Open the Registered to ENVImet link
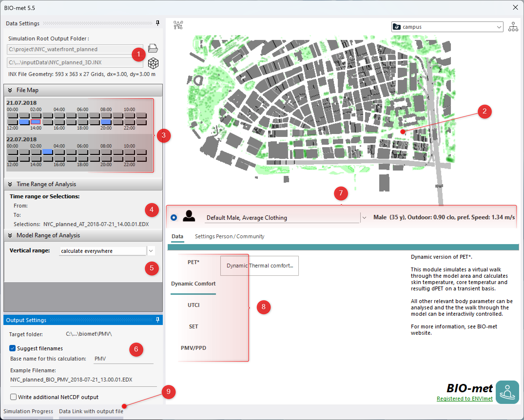 [x=465, y=399]
